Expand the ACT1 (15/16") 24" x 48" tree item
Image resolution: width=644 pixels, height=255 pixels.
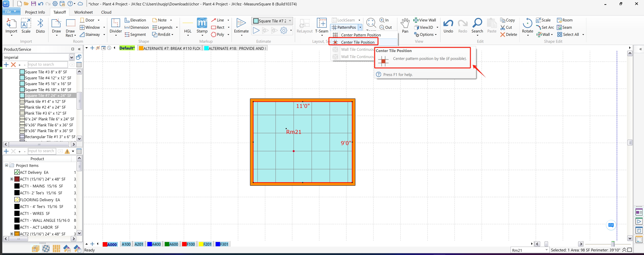[x=12, y=179]
